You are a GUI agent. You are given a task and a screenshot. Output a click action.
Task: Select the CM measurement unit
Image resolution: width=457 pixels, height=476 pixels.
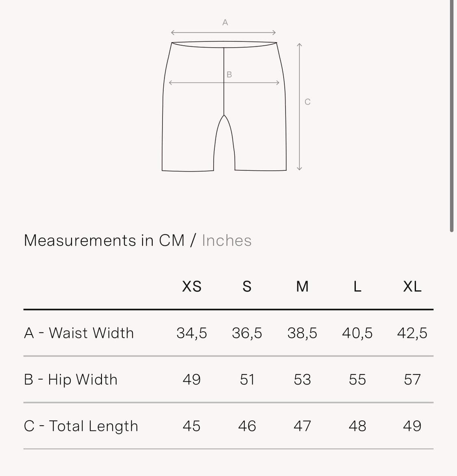pyautogui.click(x=172, y=240)
